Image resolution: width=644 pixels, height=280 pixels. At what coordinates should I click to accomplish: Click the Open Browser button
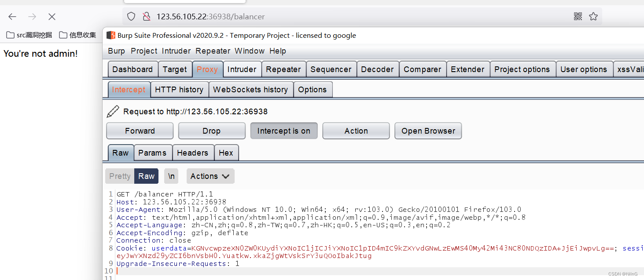pos(428,131)
